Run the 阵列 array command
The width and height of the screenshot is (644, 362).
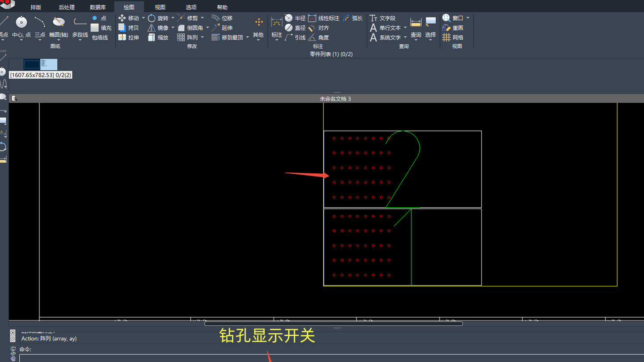tap(187, 38)
